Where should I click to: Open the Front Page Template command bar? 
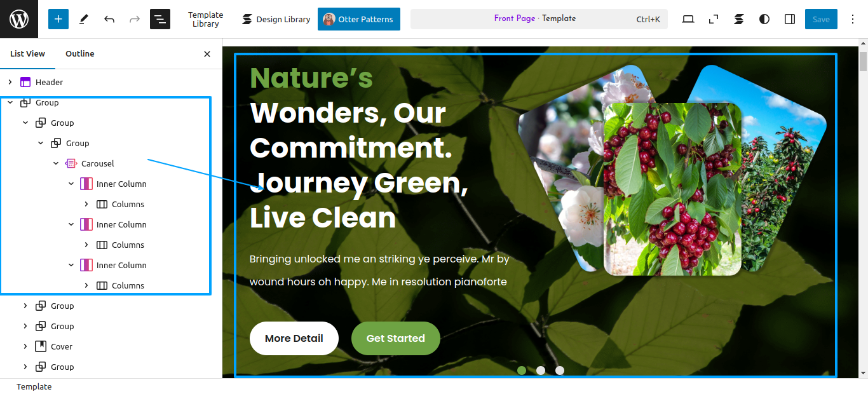539,19
